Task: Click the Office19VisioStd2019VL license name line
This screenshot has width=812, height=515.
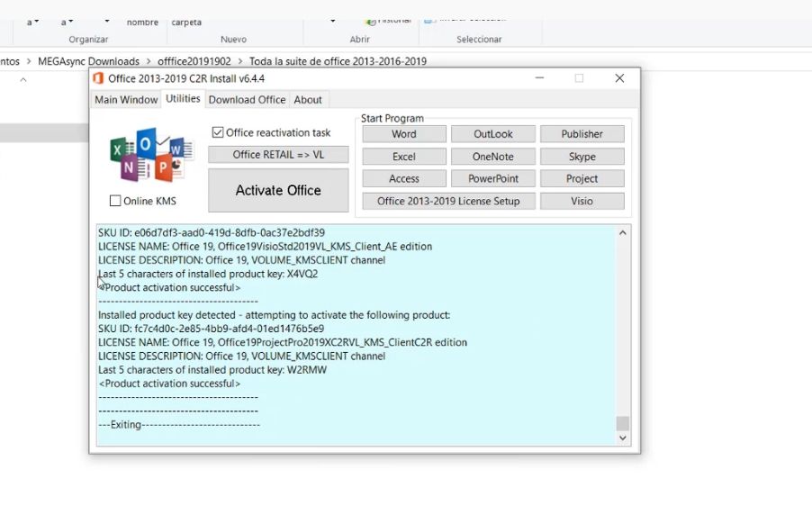Action: (266, 247)
